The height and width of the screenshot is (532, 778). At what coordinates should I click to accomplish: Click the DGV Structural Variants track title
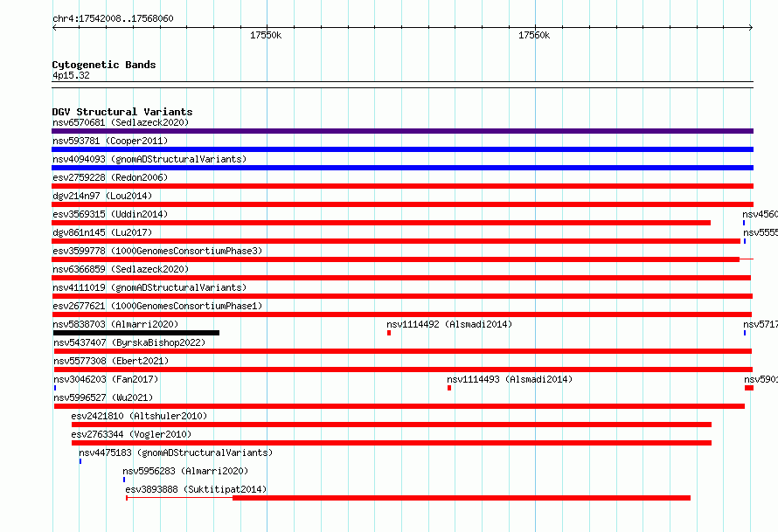[x=122, y=112]
